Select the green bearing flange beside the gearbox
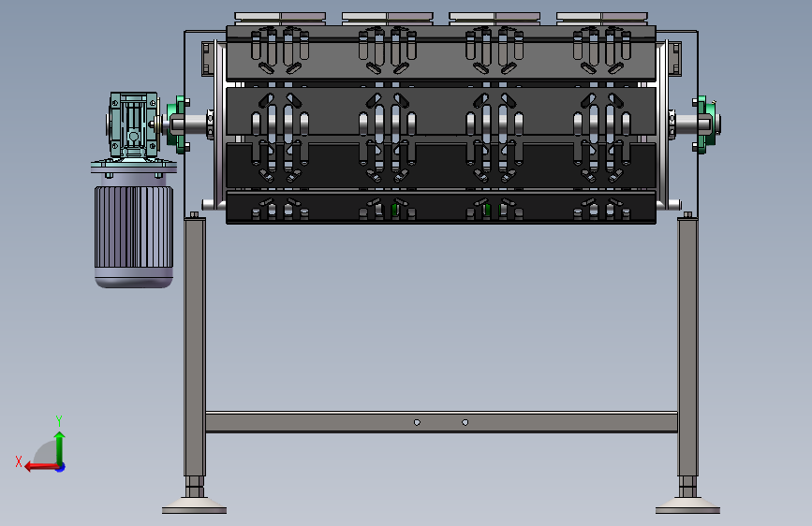Image resolution: width=812 pixels, height=526 pixels. coord(178,124)
